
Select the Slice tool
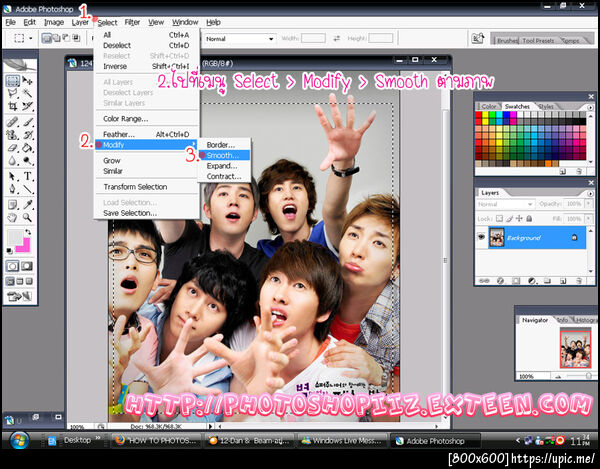click(27, 106)
